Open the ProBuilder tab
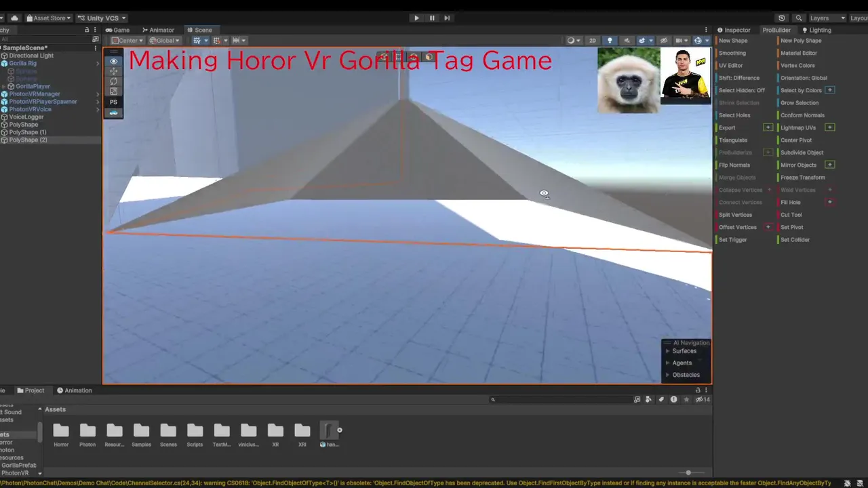This screenshot has height=488, width=868. point(776,30)
